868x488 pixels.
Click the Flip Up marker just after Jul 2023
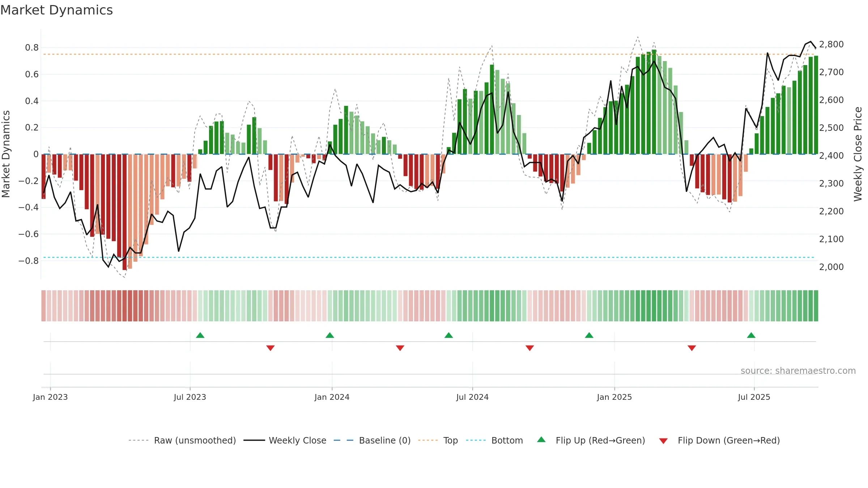tap(200, 335)
